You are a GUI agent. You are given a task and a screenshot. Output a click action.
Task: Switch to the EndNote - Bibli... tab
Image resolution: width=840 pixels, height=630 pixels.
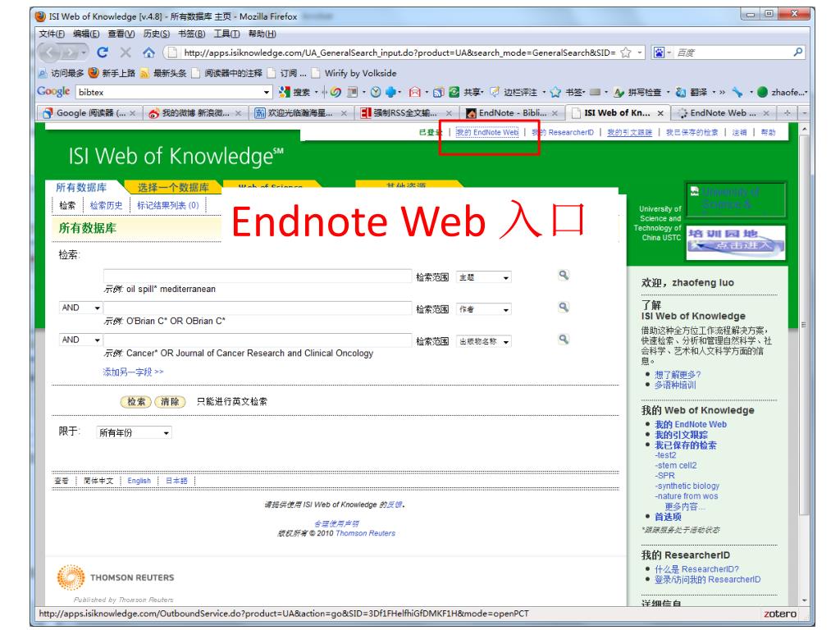click(x=512, y=113)
